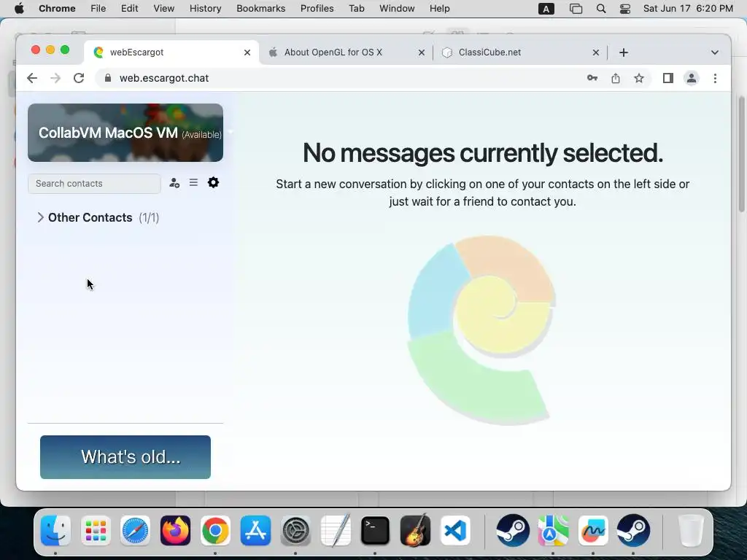Screen dimensions: 747x560
Task: Click the input source A icon in menu bar
Action: tap(546, 9)
